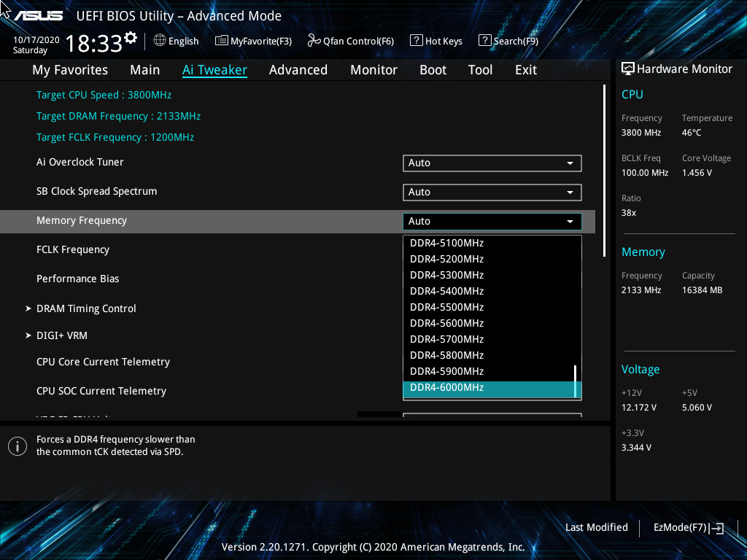Click the main settings page scrollbar
The height and width of the screenshot is (560, 747).
click(605, 171)
